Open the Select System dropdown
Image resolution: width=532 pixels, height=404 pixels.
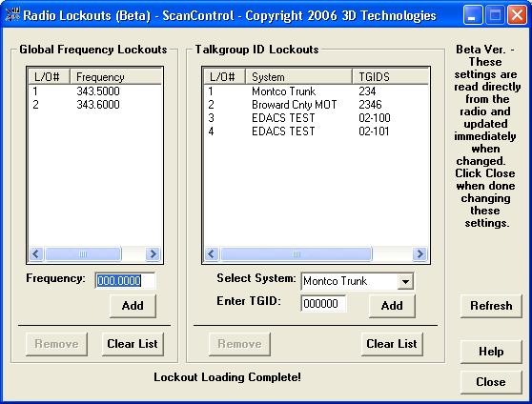click(405, 281)
